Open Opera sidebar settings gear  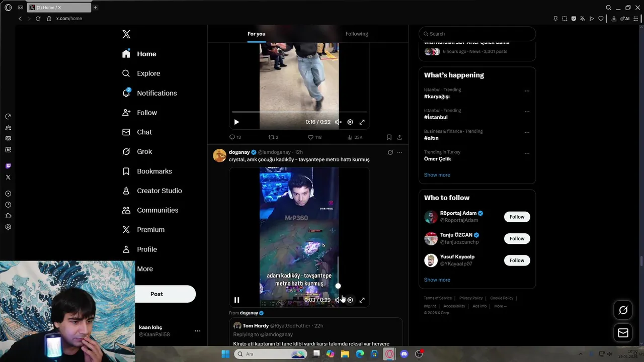(8, 227)
